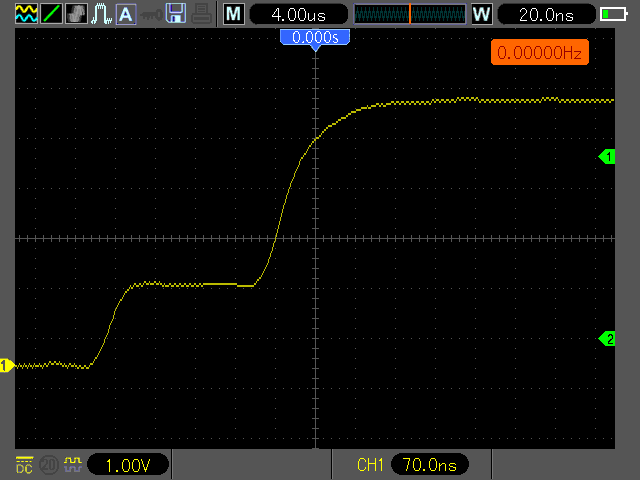Select the green diagonal line icon

pyautogui.click(x=51, y=14)
